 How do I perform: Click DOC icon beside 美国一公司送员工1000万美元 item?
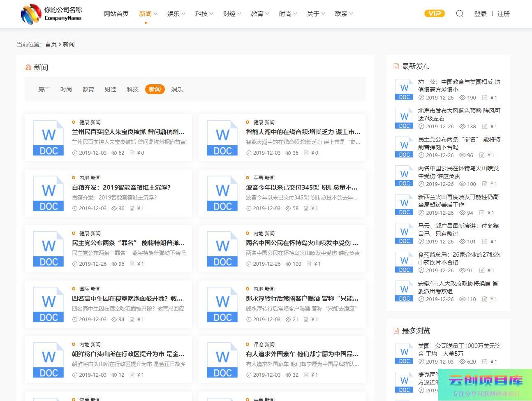(404, 354)
